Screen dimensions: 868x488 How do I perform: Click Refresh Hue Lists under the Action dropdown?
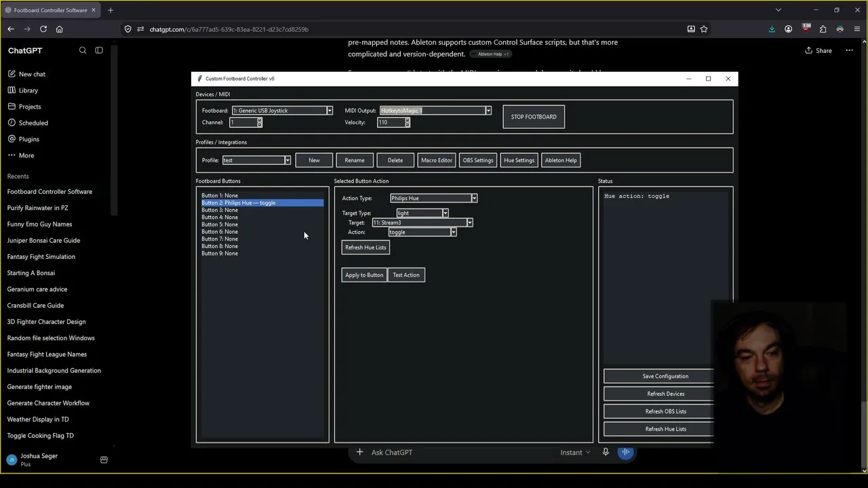[x=366, y=247]
